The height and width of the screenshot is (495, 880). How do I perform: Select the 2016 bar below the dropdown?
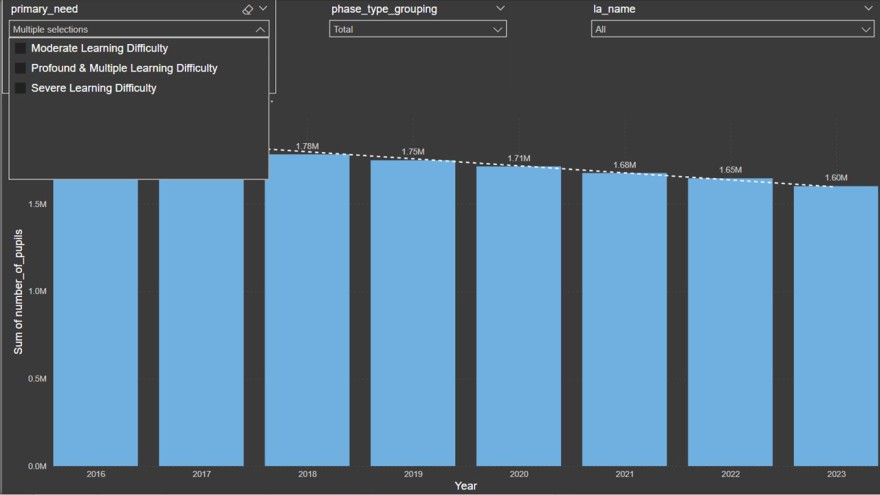point(96,320)
